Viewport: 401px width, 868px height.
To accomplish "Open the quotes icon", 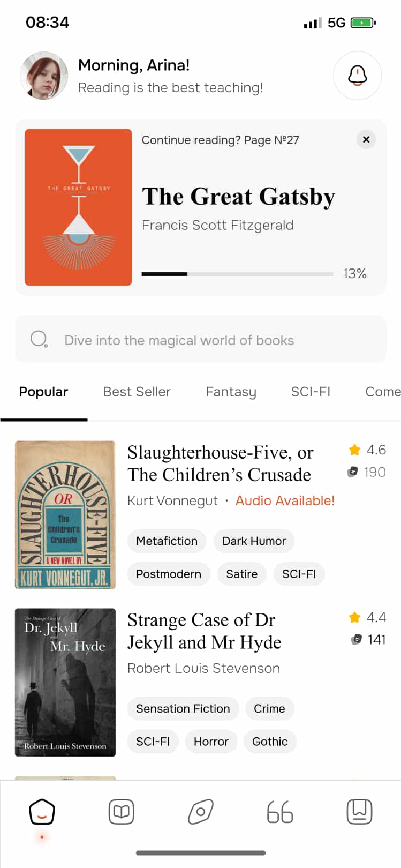I will [x=280, y=812].
